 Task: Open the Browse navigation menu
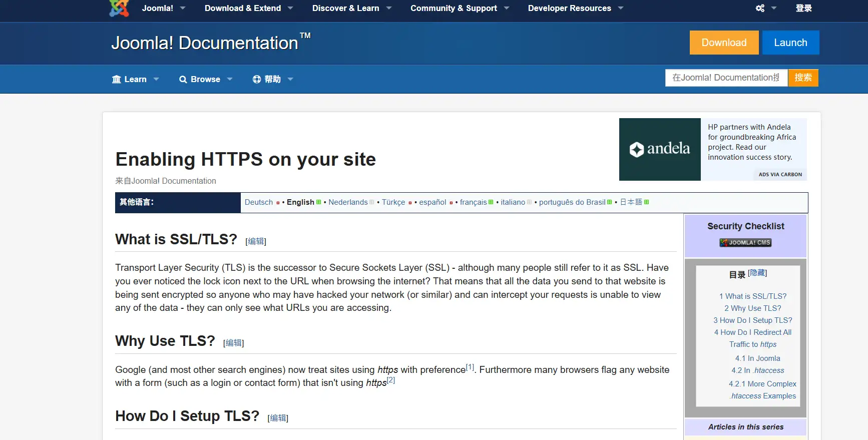pos(205,79)
